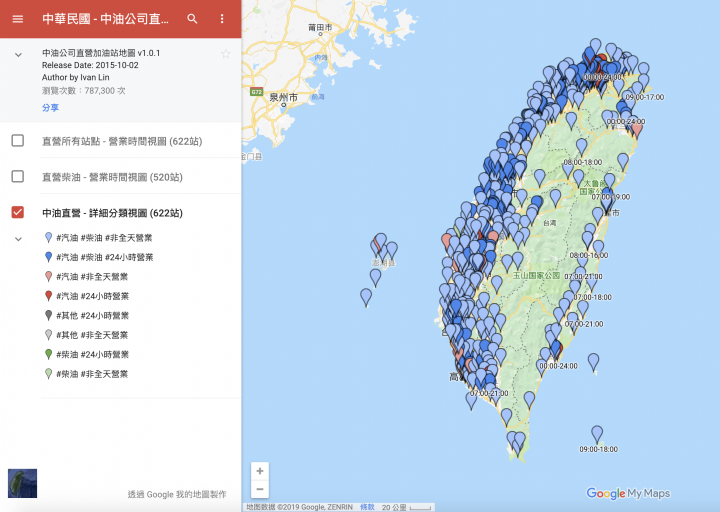Click map pin labeled 09:00-18:00

(x=596, y=435)
